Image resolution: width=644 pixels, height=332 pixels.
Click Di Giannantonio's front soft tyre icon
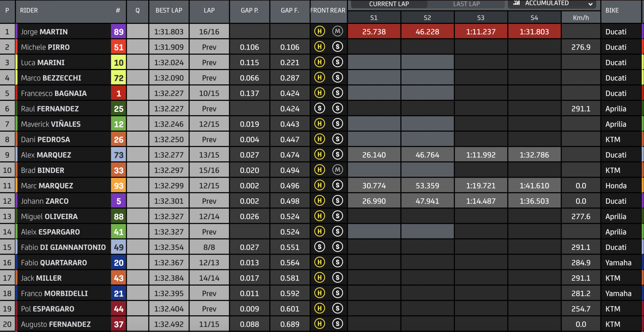point(319,247)
